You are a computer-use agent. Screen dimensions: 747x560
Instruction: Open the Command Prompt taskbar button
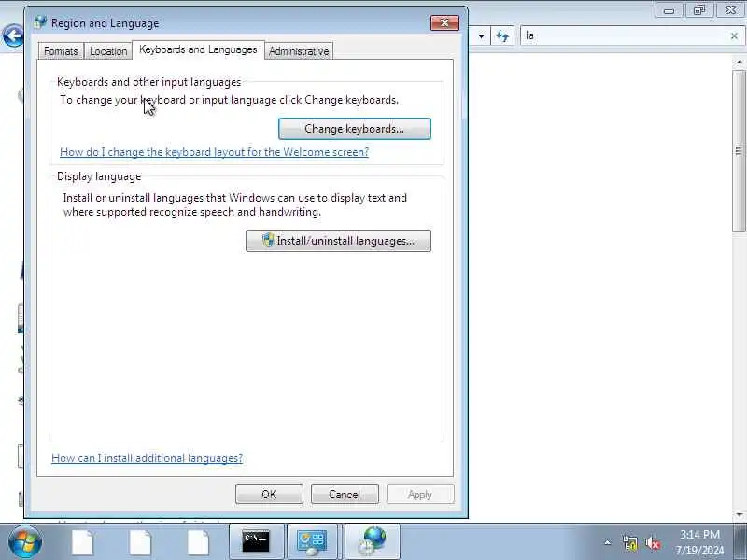[256, 541]
